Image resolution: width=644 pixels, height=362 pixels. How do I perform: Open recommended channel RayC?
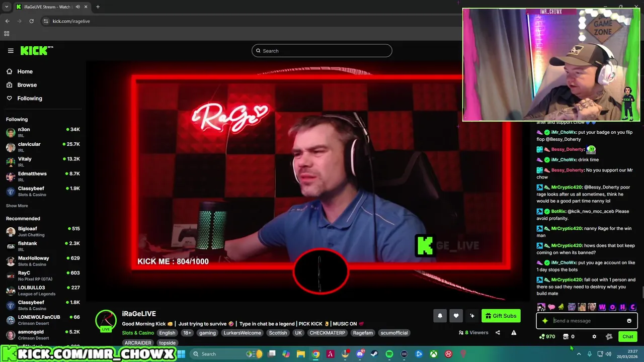pos(43,276)
